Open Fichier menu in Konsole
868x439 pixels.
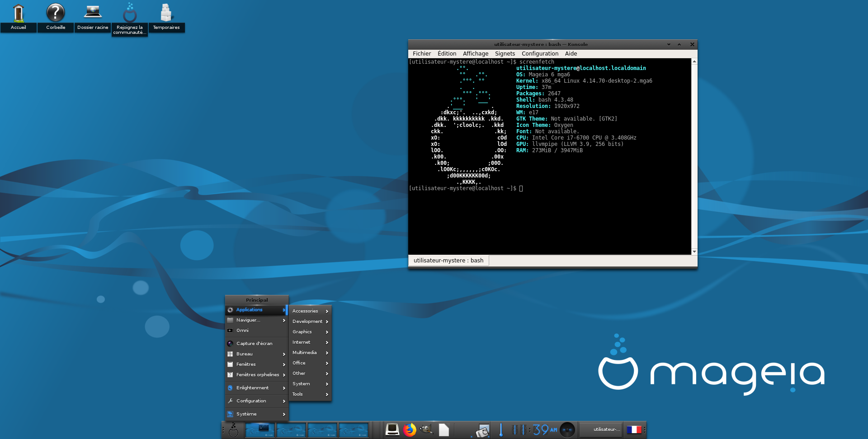[422, 53]
